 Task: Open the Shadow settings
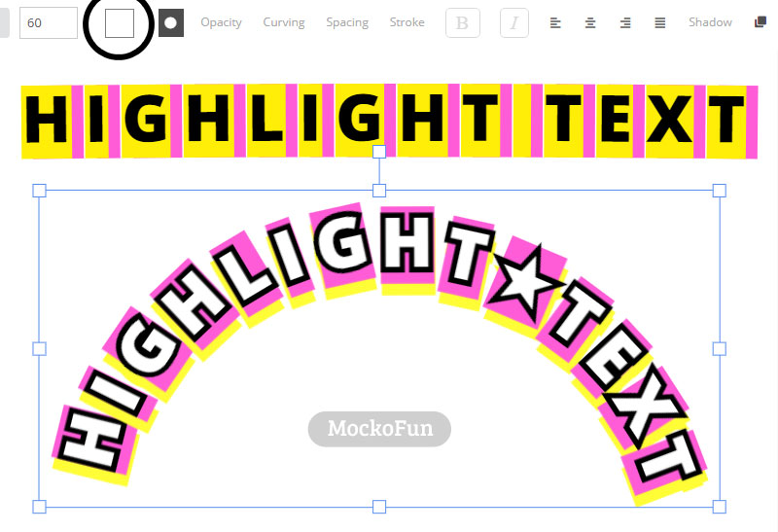pos(710,22)
